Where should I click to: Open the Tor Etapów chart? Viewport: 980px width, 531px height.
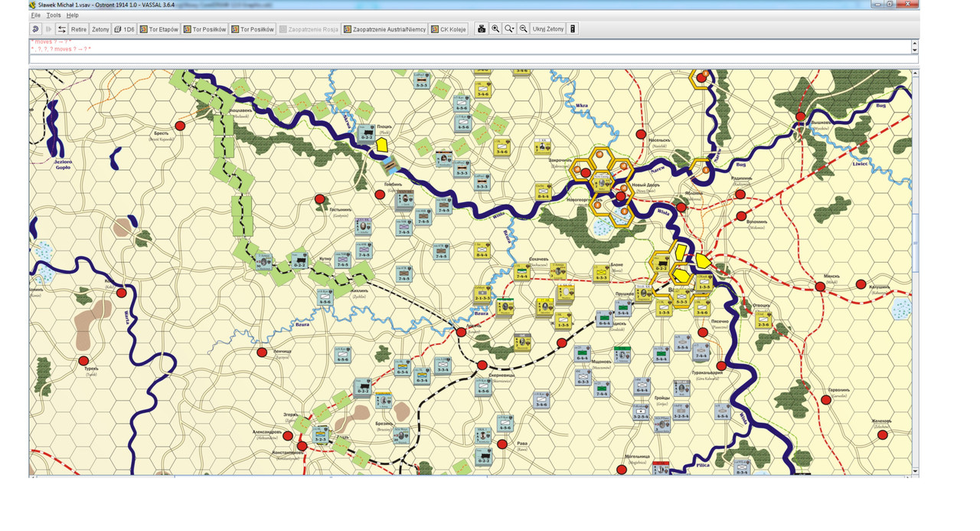tap(158, 29)
